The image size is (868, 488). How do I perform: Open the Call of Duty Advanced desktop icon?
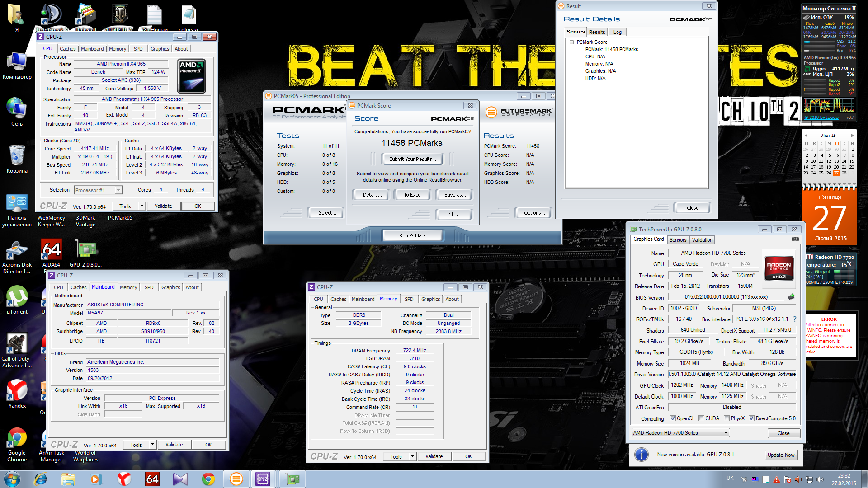click(17, 351)
